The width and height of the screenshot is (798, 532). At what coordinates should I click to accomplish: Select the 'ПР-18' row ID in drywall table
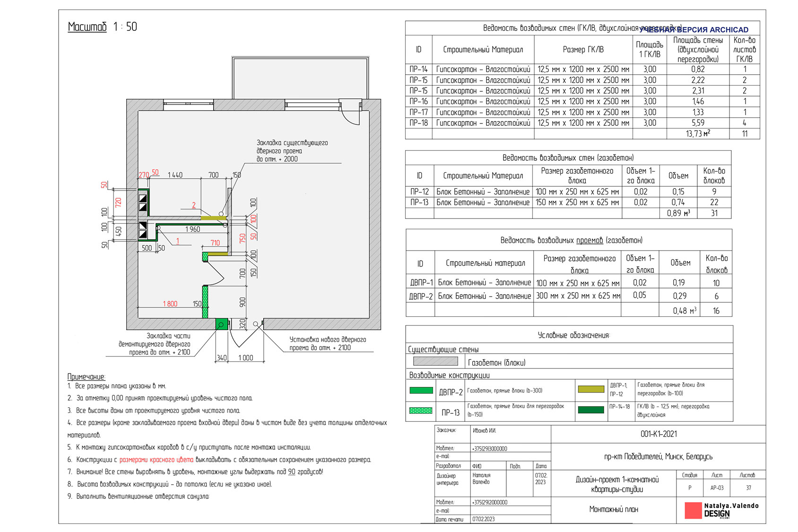click(418, 123)
